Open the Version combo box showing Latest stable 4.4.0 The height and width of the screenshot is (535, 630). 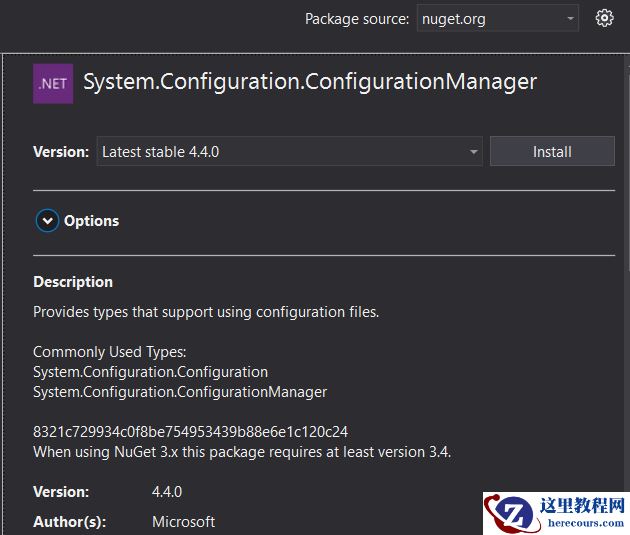289,152
